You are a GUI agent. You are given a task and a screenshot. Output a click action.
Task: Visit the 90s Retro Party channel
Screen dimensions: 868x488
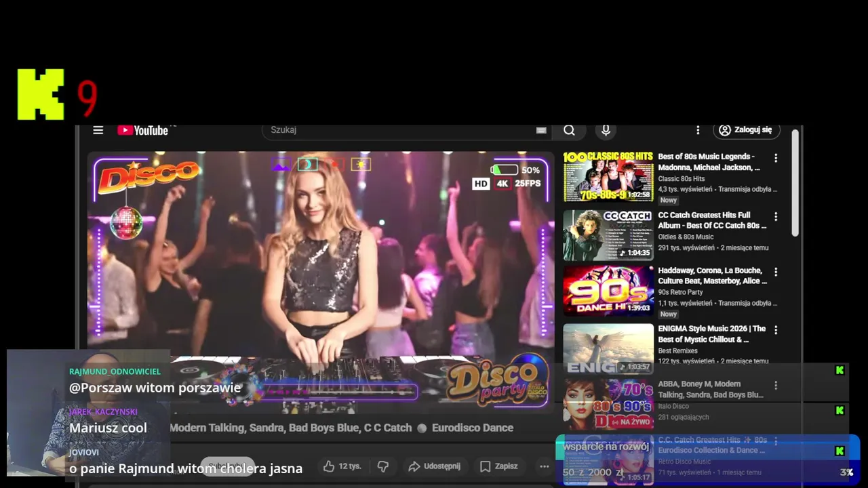(680, 292)
